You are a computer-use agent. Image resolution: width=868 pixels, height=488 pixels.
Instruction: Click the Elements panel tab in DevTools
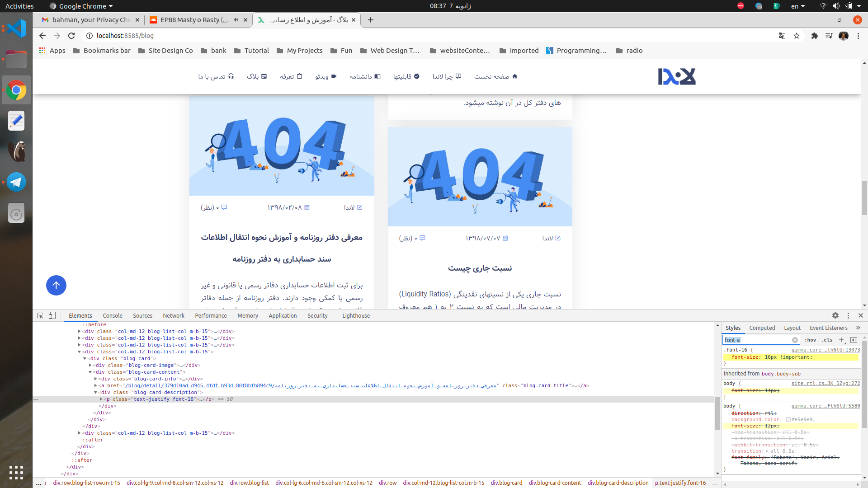click(80, 315)
